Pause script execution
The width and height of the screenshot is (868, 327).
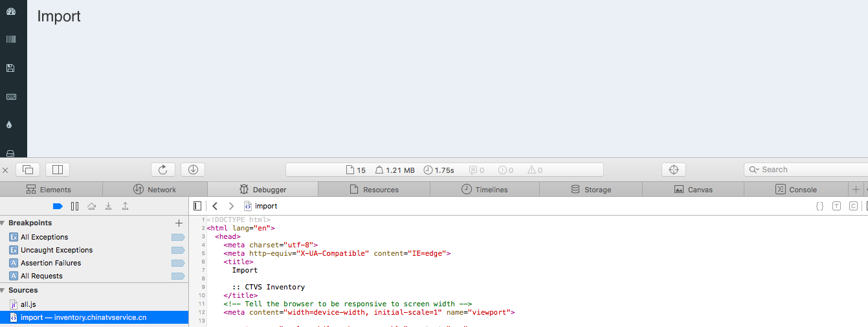coord(74,206)
